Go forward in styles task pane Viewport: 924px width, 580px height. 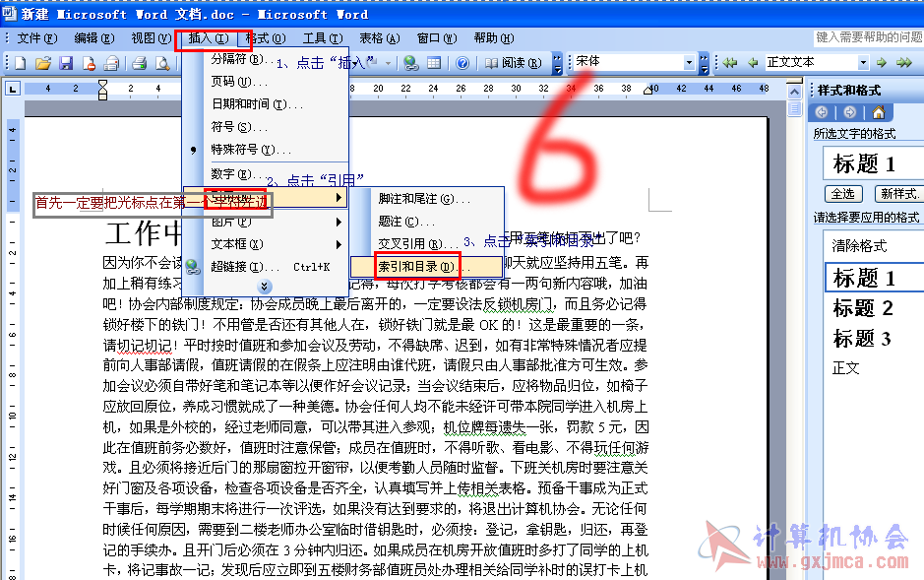click(850, 112)
